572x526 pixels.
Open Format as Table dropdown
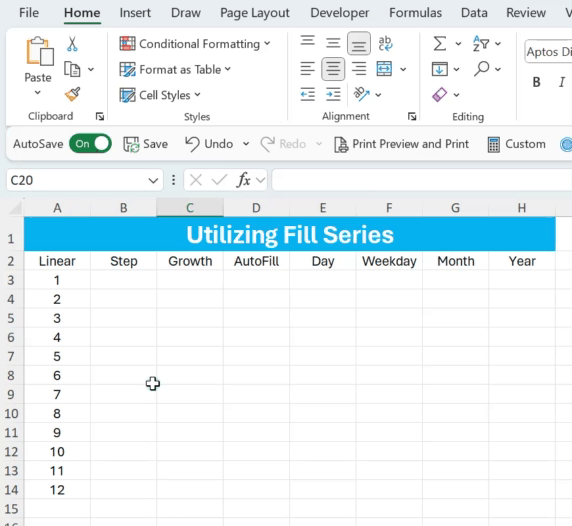pos(228,69)
